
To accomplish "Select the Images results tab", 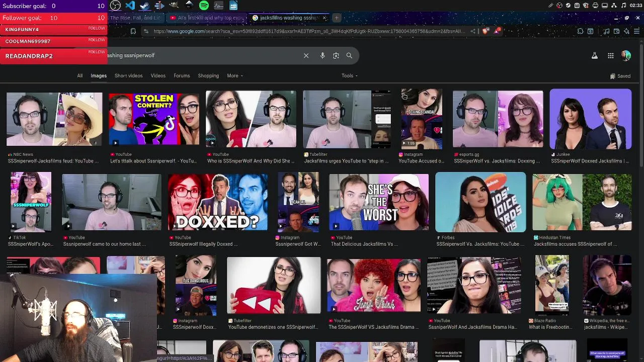I will tap(99, 76).
